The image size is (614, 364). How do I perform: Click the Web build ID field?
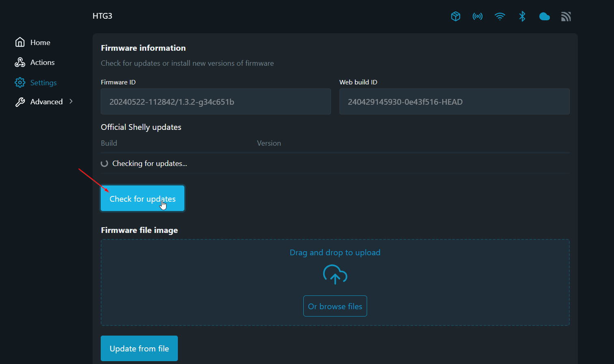coord(454,102)
